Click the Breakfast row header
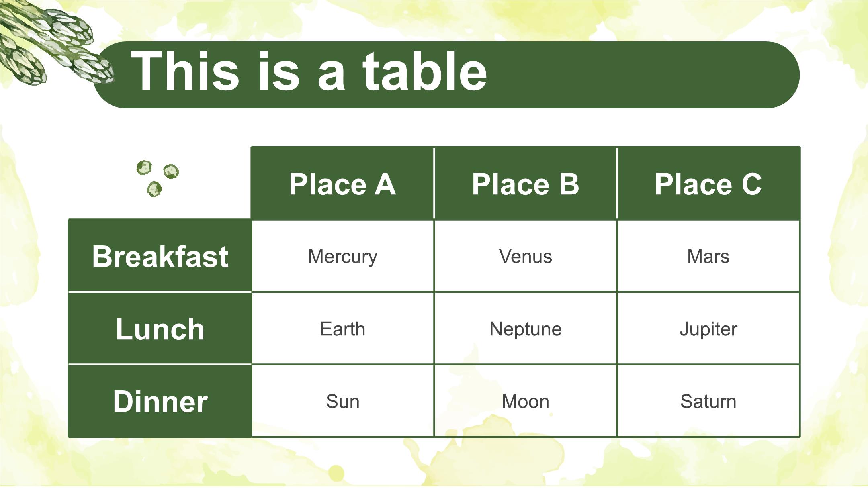868x488 pixels. click(160, 256)
